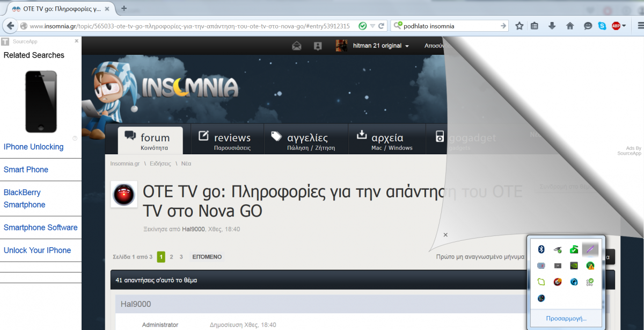The image size is (644, 330).
Task: Click the Safely Remove Hardware tray icon
Action: tap(558, 249)
